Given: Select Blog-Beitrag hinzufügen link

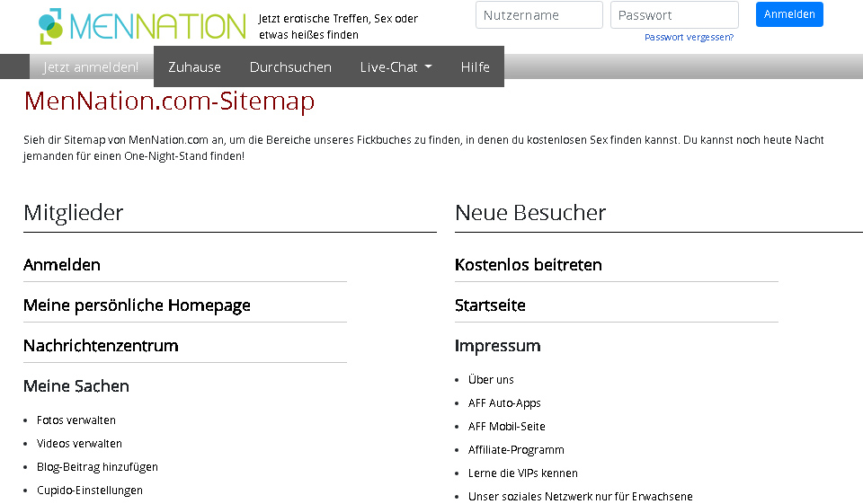Looking at the screenshot, I should (x=97, y=467).
